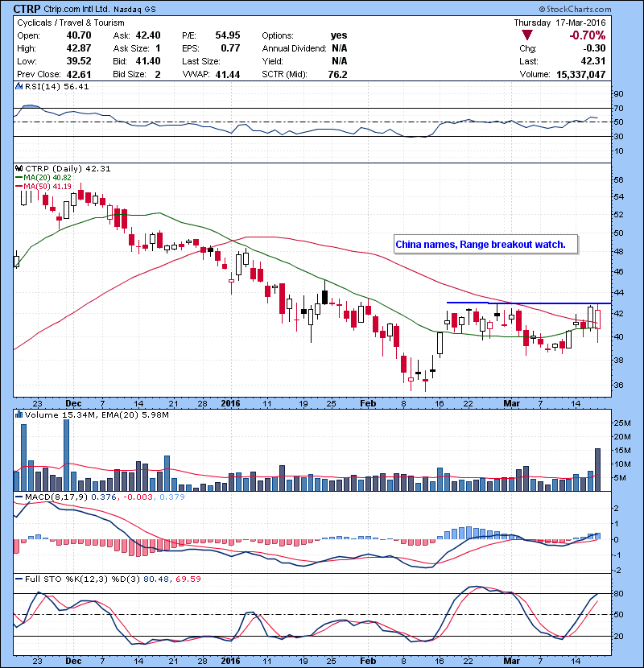Click the Ask value 42.40
This screenshot has width=644, height=668.
pos(148,35)
